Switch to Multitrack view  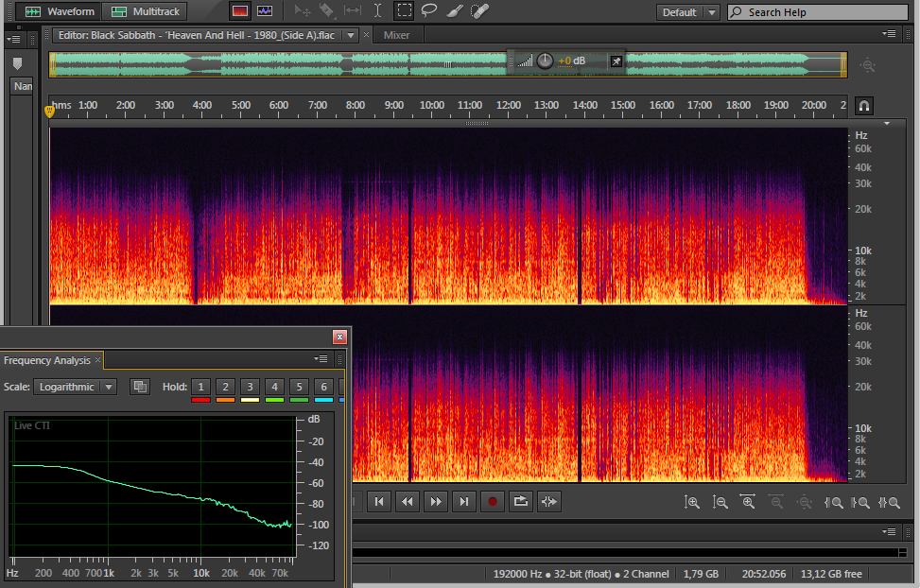pyautogui.click(x=145, y=11)
